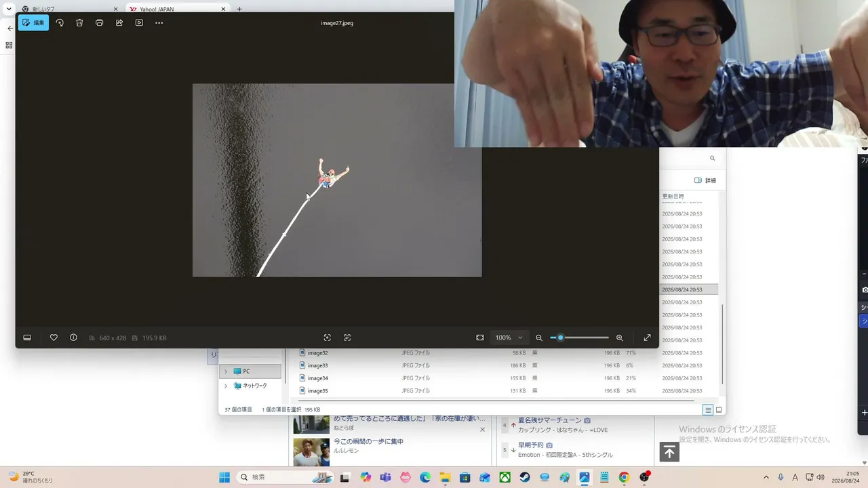Open Microsoft Store from the taskbar
Screen dimensions: 868x488
465,477
